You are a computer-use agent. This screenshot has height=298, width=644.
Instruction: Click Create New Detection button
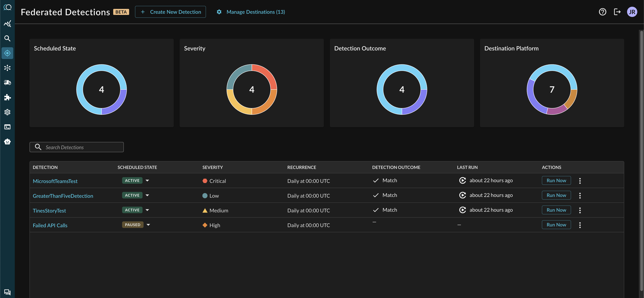click(170, 12)
